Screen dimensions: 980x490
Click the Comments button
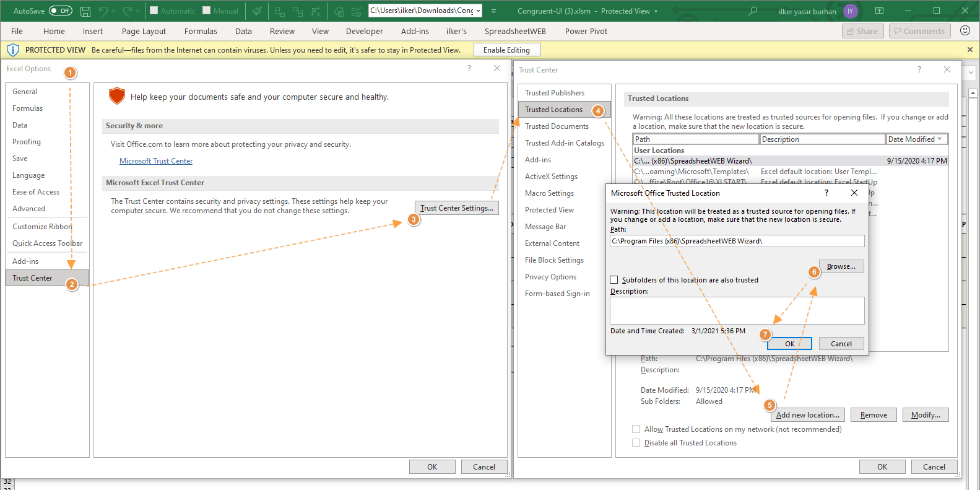point(919,31)
